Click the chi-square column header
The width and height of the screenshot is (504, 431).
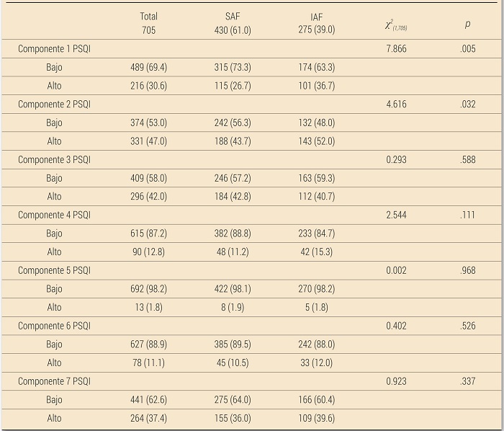[x=397, y=25]
